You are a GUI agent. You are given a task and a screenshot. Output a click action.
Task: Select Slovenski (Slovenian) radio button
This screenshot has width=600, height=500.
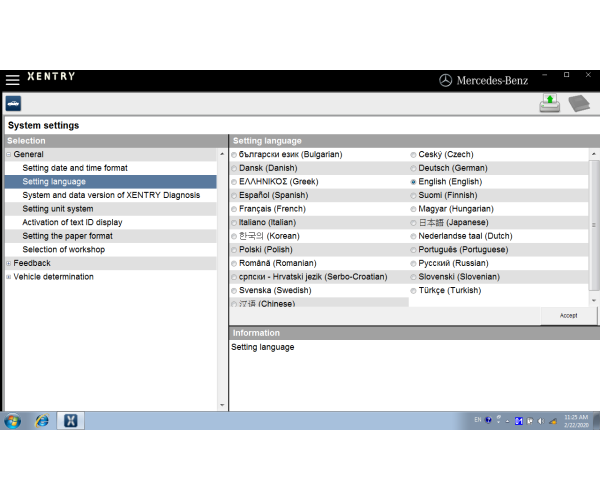click(413, 277)
